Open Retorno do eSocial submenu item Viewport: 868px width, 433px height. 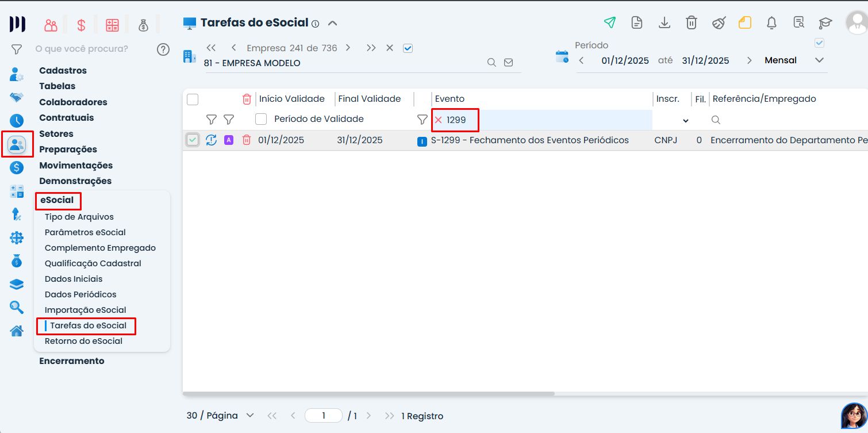pyautogui.click(x=84, y=341)
